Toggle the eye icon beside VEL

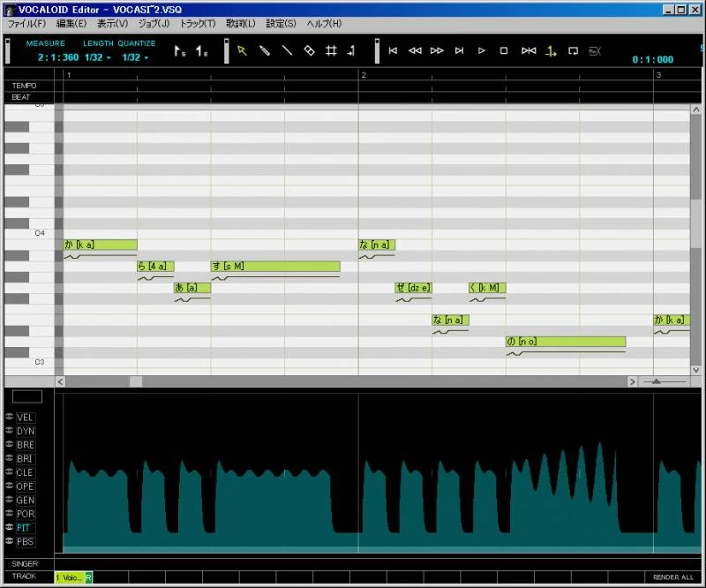tap(9, 417)
